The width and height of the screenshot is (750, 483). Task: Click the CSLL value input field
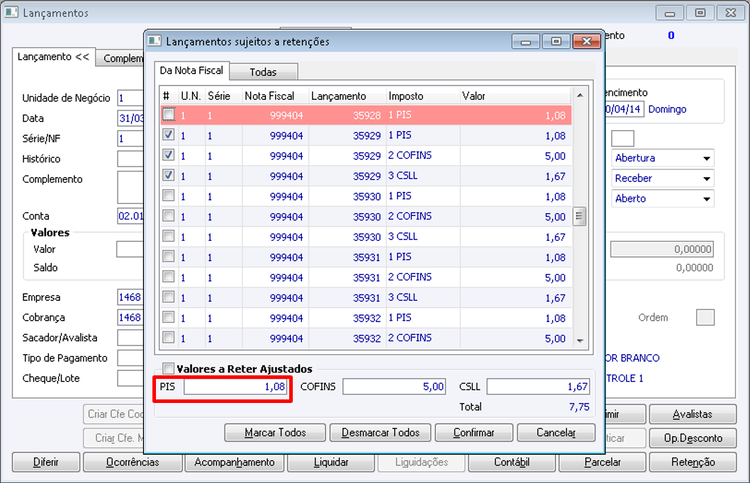click(x=538, y=386)
